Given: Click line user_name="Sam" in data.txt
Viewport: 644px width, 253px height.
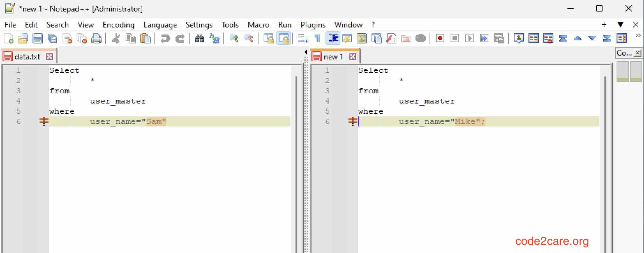Looking at the screenshot, I should pyautogui.click(x=169, y=121).
